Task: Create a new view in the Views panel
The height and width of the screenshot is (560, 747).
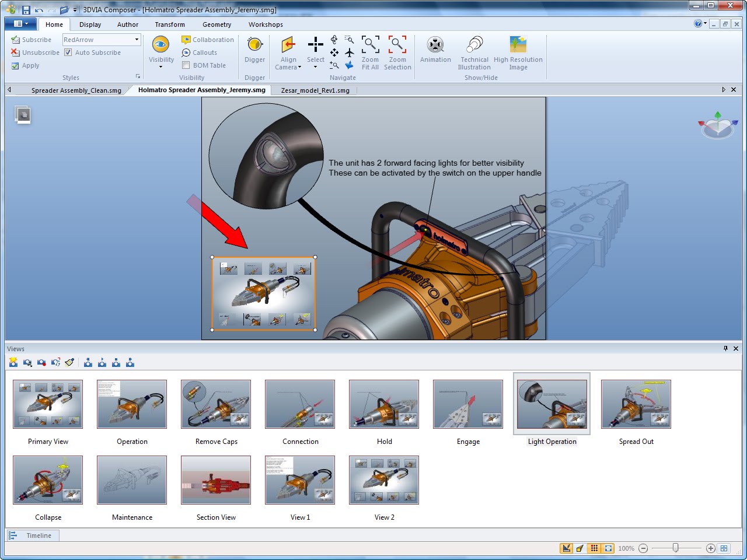Action: [x=13, y=362]
